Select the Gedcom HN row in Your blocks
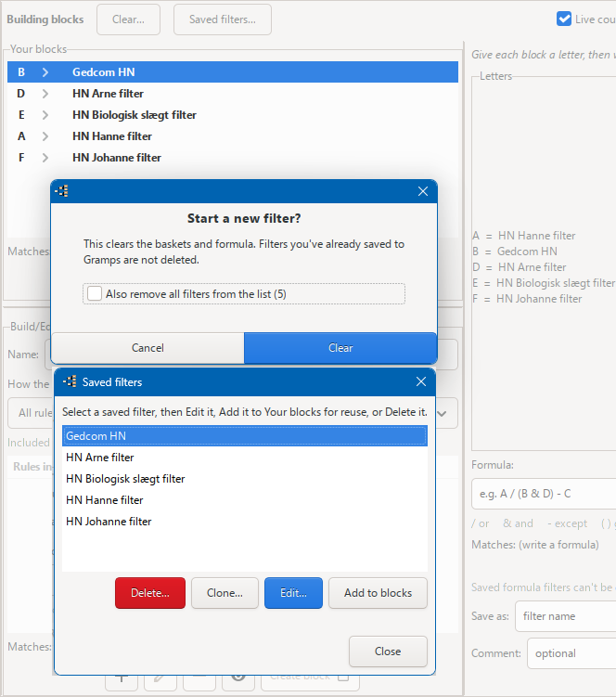The height and width of the screenshot is (697, 616). pos(233,72)
